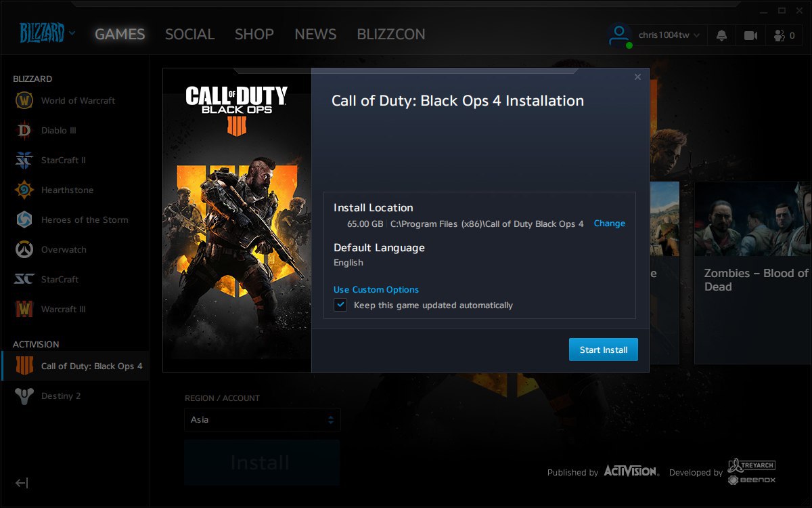812x508 pixels.
Task: Open the Blizzard logo dropdown menu
Action: click(x=47, y=33)
